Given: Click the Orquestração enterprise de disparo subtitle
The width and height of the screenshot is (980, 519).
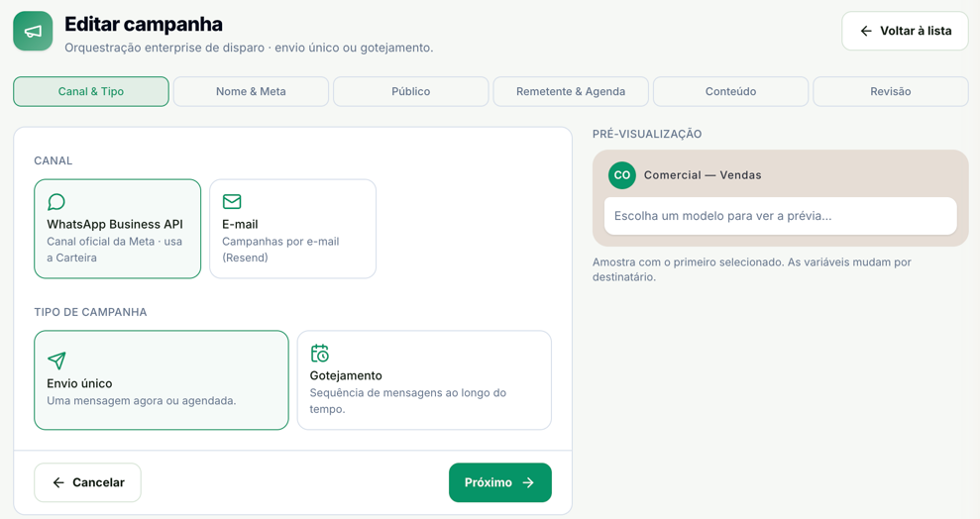Looking at the screenshot, I should pos(249,48).
